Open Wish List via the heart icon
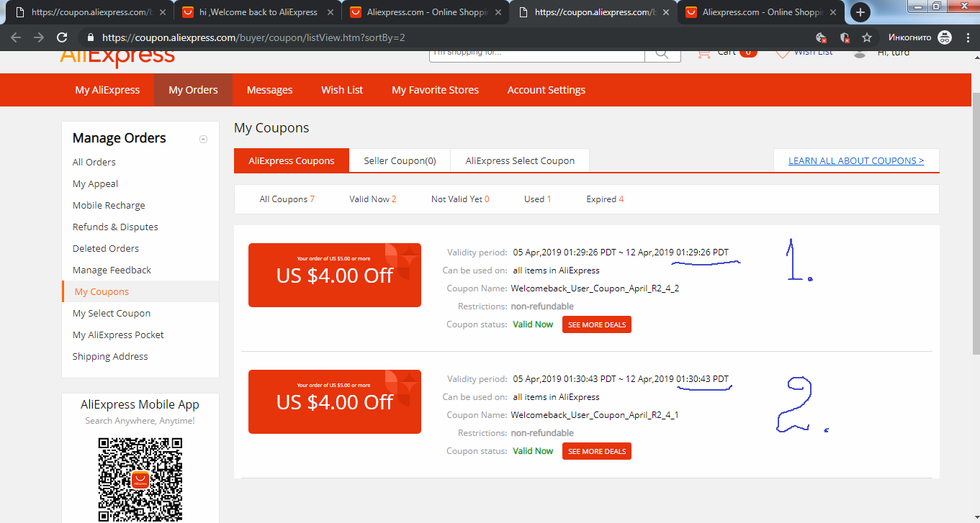The height and width of the screenshot is (523, 980). point(783,53)
